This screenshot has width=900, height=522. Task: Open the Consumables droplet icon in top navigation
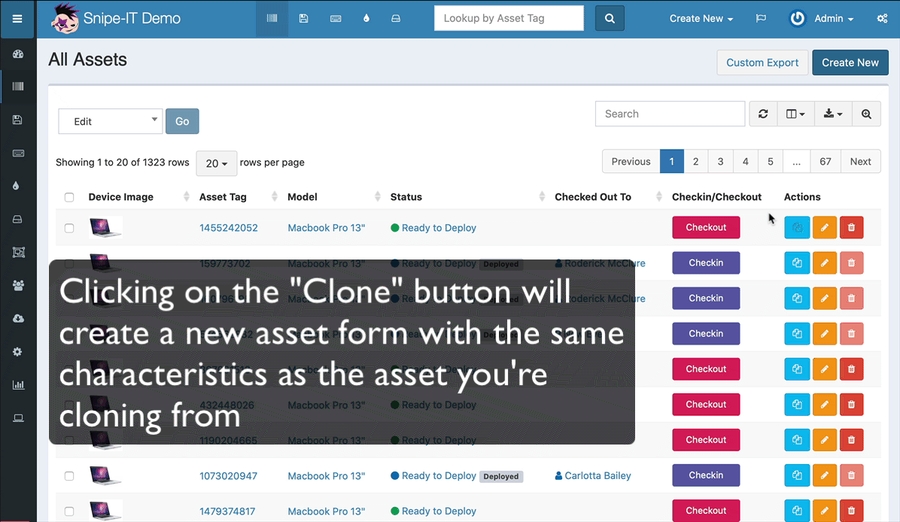[365, 18]
